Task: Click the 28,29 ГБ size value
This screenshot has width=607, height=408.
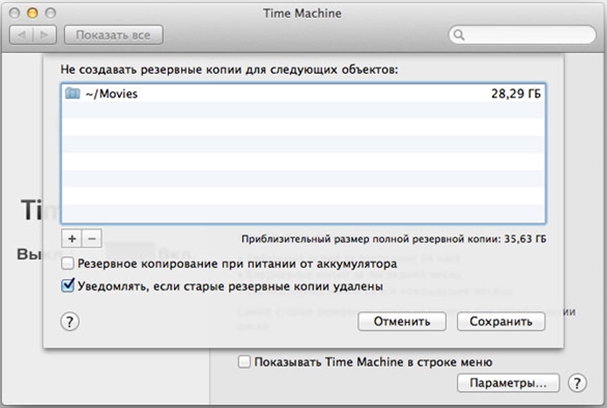Action: [x=516, y=94]
